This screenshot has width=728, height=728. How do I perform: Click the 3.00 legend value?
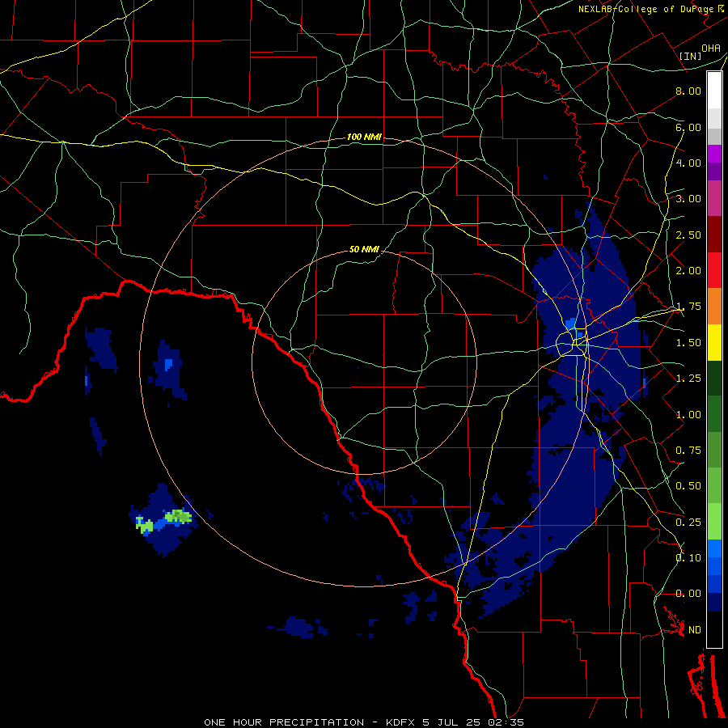click(688, 199)
